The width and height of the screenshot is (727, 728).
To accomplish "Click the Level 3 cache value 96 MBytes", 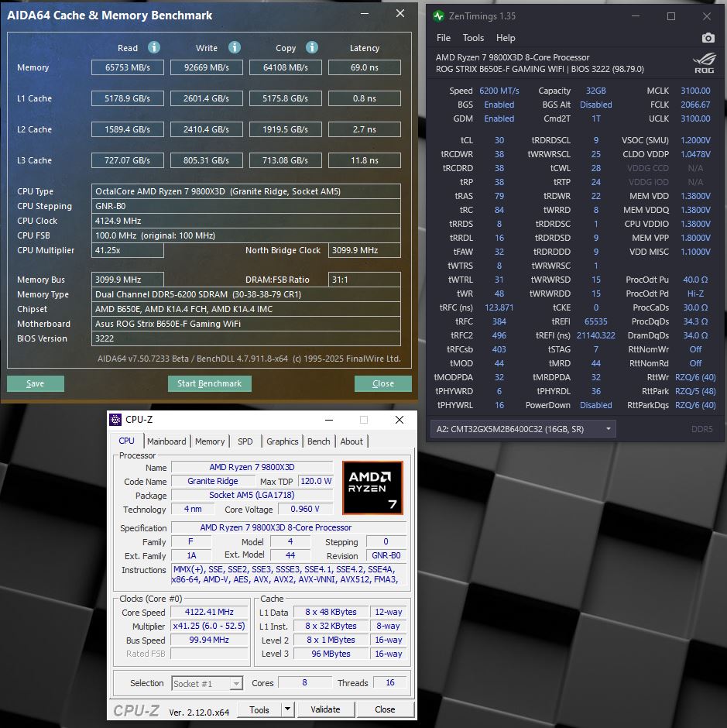I will [x=331, y=654].
